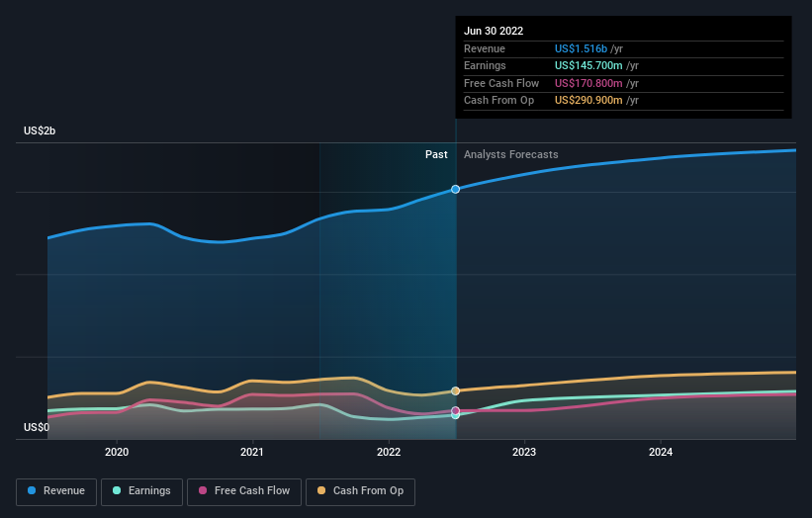This screenshot has height=518, width=812.
Task: Click the US$2b y-axis label
Action: pyautogui.click(x=40, y=130)
